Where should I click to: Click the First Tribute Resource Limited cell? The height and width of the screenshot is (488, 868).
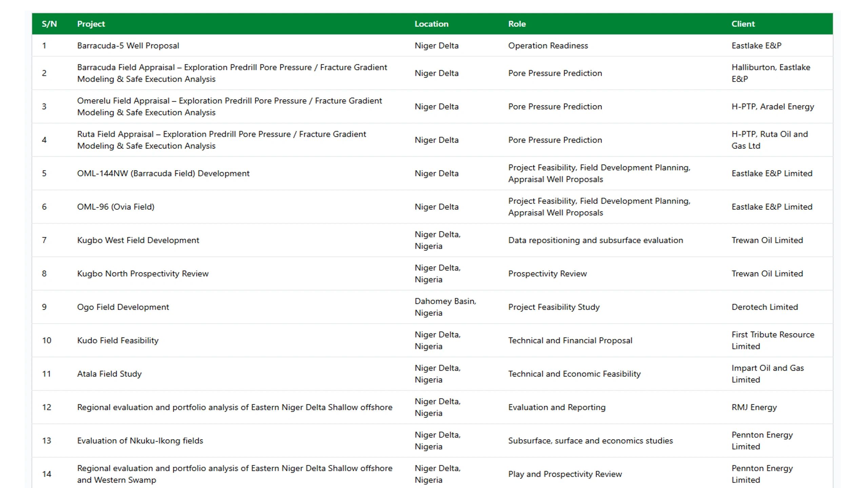click(773, 340)
